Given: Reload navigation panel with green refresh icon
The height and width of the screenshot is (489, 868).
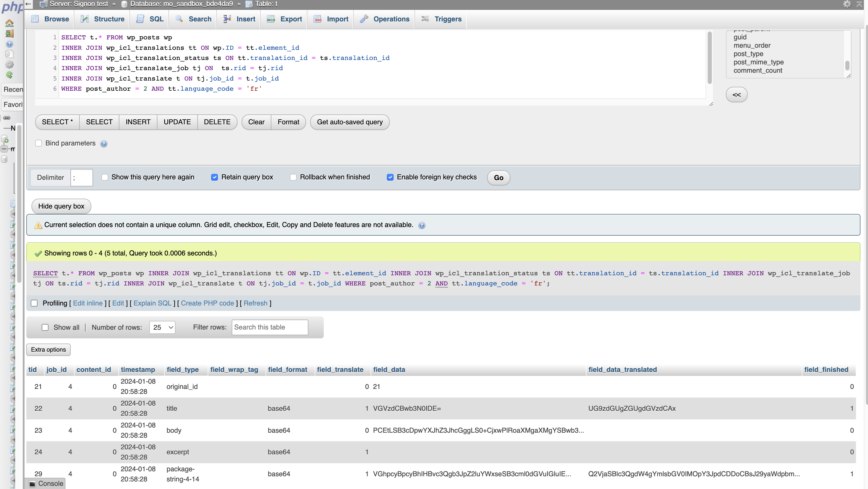Looking at the screenshot, I should point(9,75).
